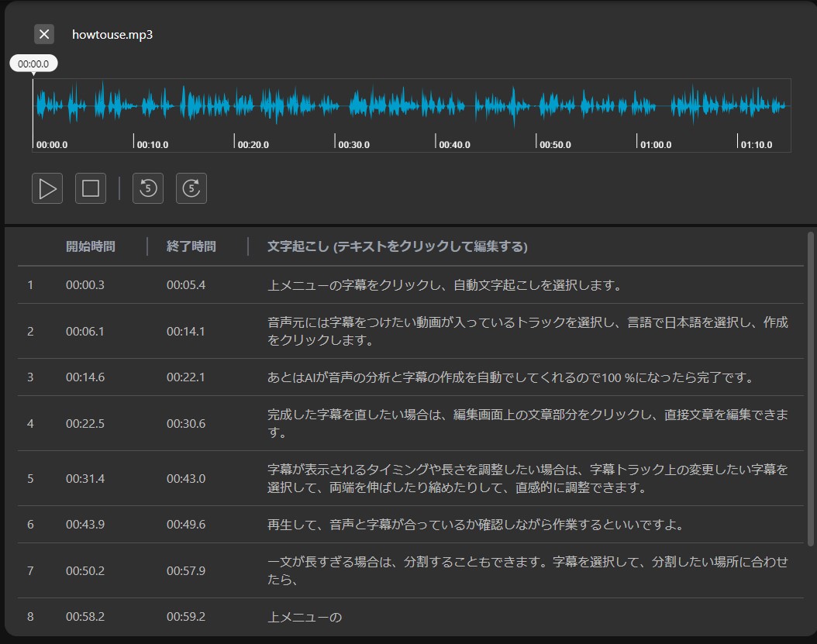Click start time 00:06.1 in row 2
The image size is (817, 644).
coord(85,332)
